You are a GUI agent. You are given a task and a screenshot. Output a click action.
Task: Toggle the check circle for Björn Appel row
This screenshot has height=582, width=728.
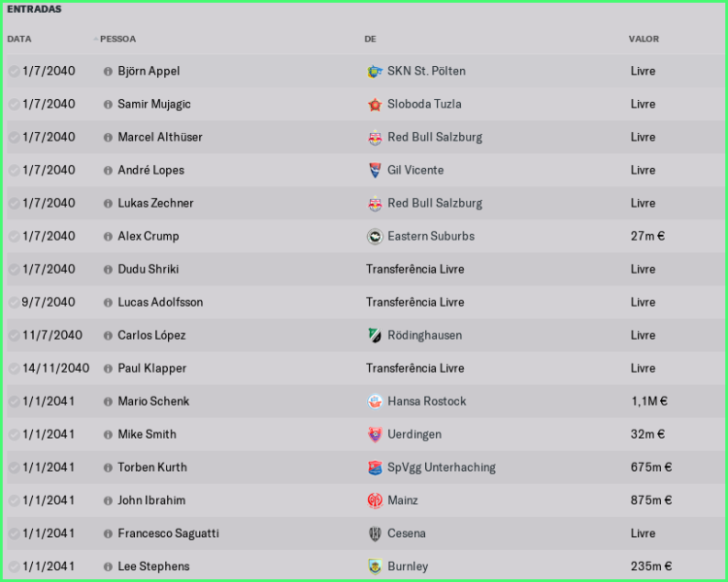(14, 71)
